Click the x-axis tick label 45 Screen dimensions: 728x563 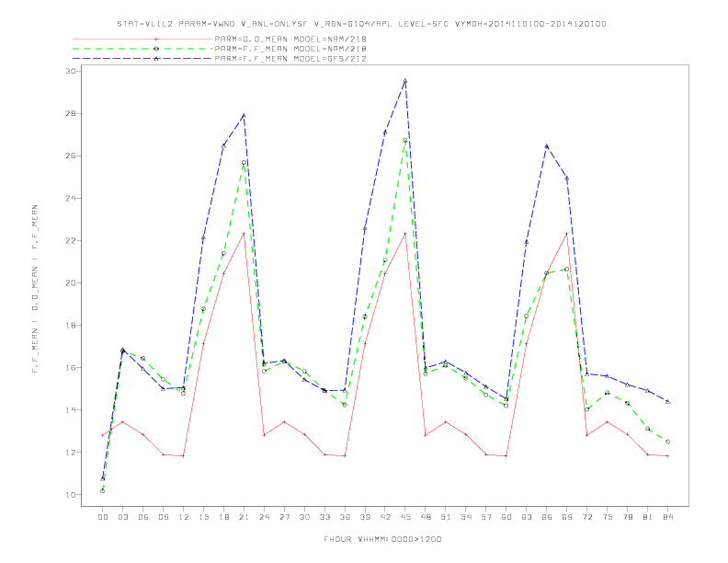(x=405, y=517)
